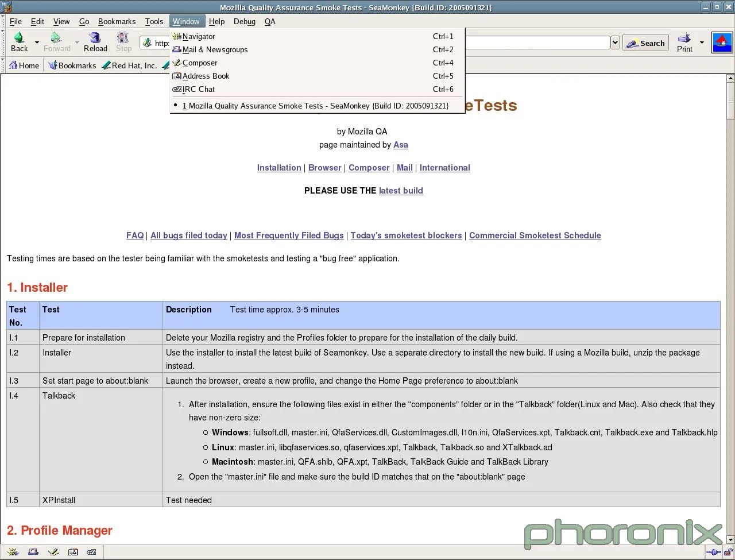This screenshot has height=560, width=735.
Task: Open the Most Frequently Filed Bugs link
Action: tap(289, 235)
